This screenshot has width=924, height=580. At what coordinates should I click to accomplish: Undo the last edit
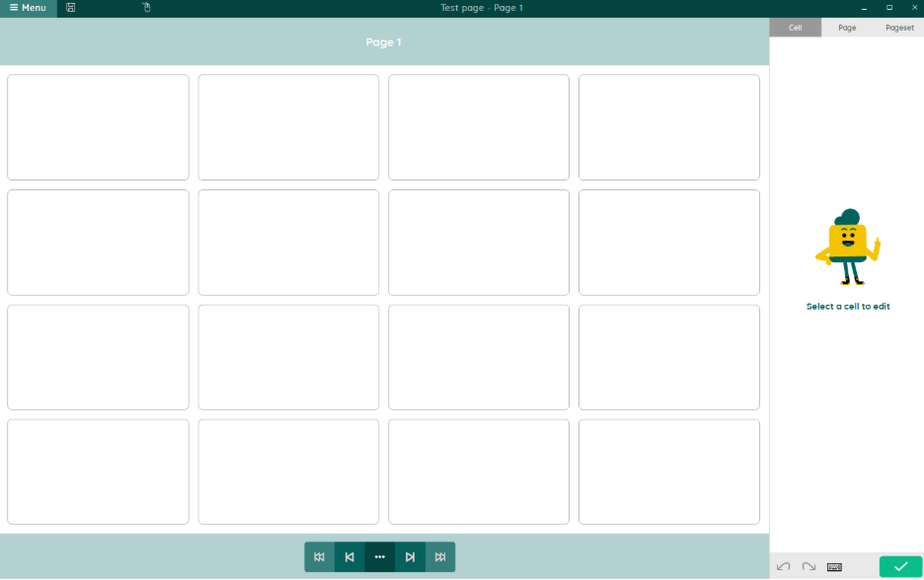783,566
